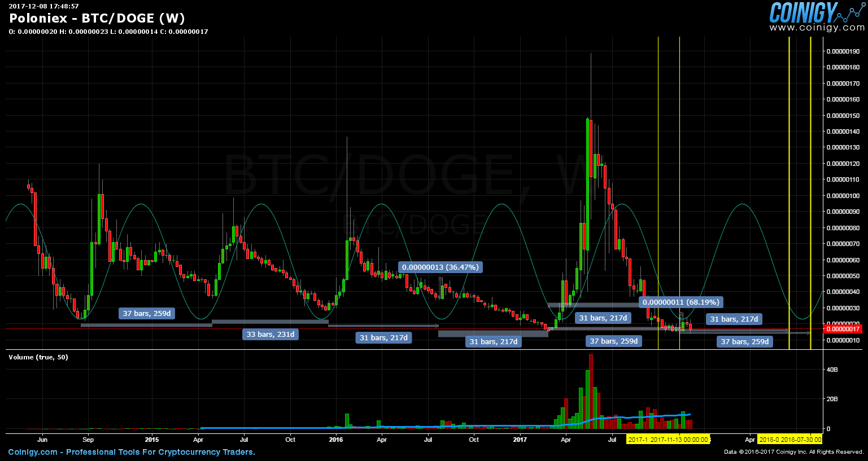Click the 0.00000090 price axis label

point(843,212)
